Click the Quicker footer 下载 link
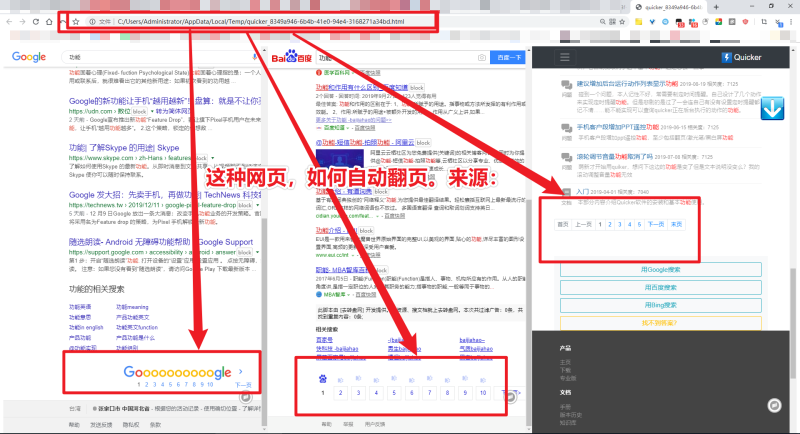 [x=565, y=370]
